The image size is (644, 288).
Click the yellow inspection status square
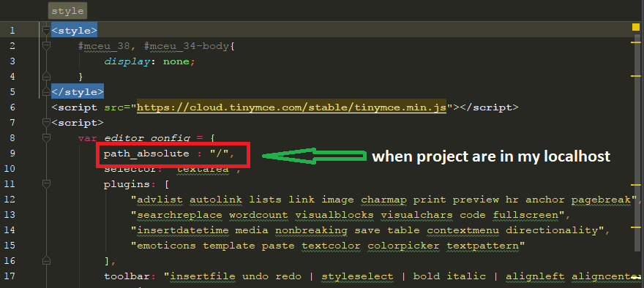coord(636,28)
